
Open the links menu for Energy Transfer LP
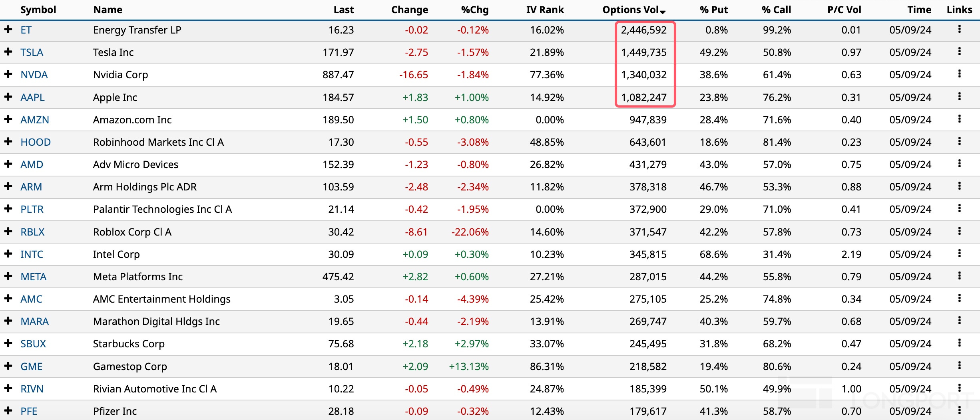pos(959,29)
